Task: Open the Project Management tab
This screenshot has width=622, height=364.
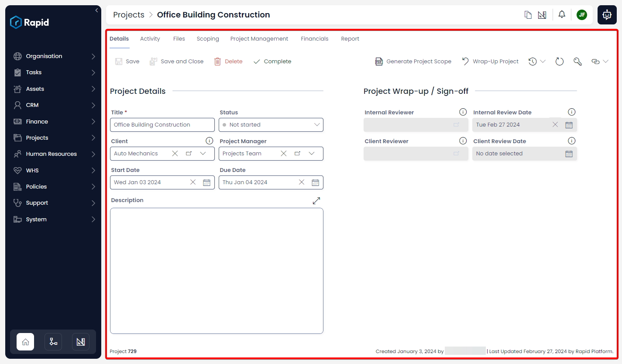Action: point(259,39)
